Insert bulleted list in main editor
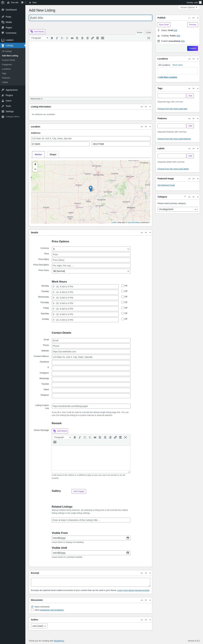The height and width of the screenshot is (644, 203). coord(62,38)
